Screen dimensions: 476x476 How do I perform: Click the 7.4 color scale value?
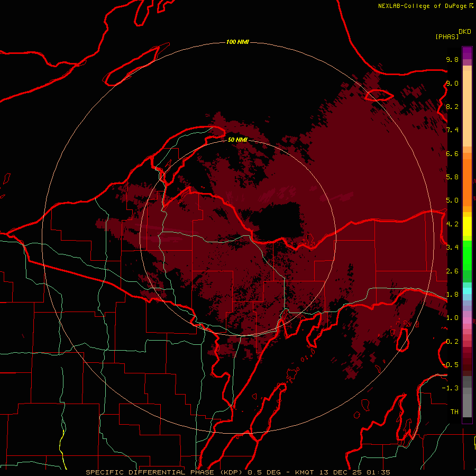[x=452, y=130]
